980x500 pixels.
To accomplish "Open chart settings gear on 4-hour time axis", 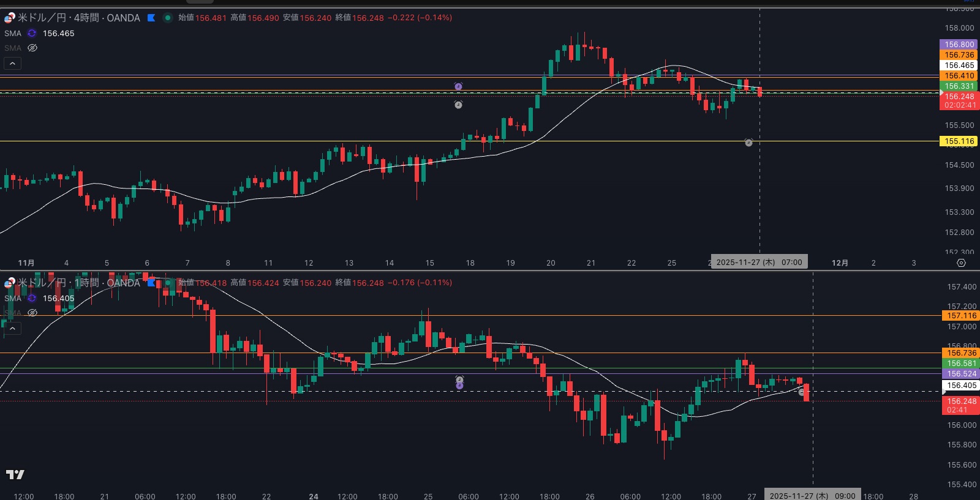I will pyautogui.click(x=961, y=263).
